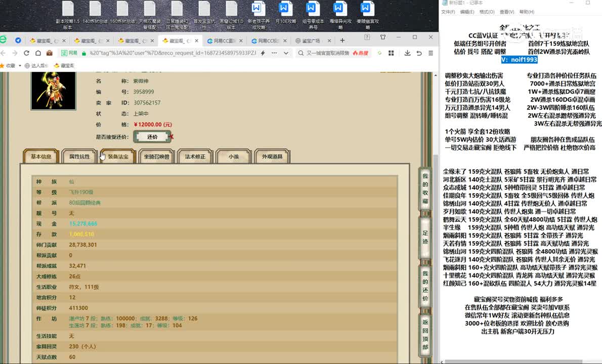The width and height of the screenshot is (602, 364).
Task: Open a new browser tab with plus
Action: click(342, 40)
